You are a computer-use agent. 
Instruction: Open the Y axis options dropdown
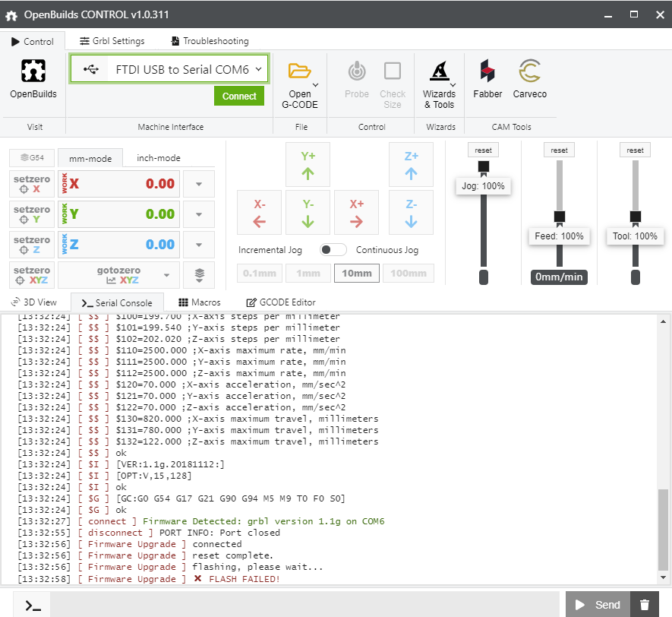point(199,214)
